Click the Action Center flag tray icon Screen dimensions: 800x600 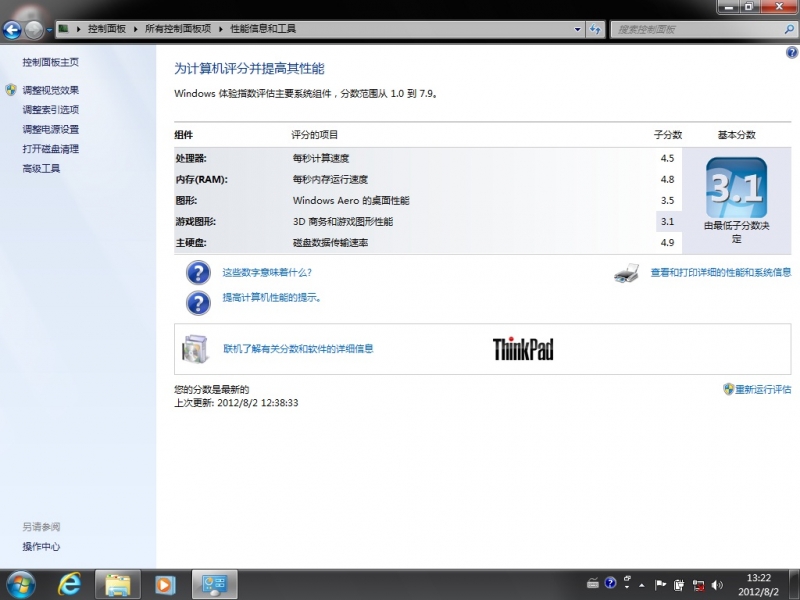coord(660,584)
